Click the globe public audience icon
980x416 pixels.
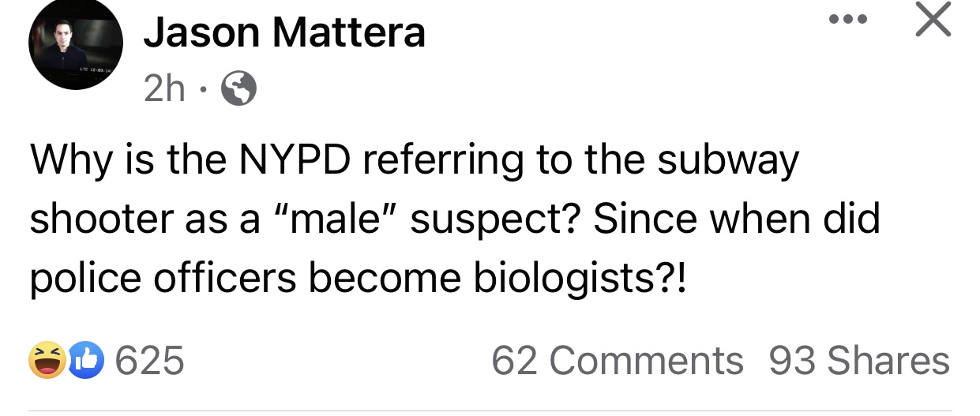(x=239, y=92)
